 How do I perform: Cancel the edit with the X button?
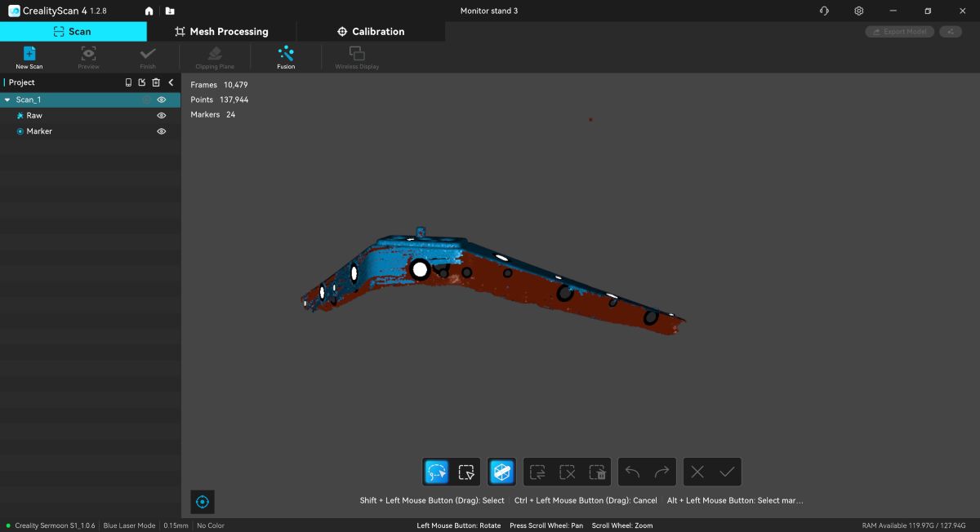coord(697,472)
